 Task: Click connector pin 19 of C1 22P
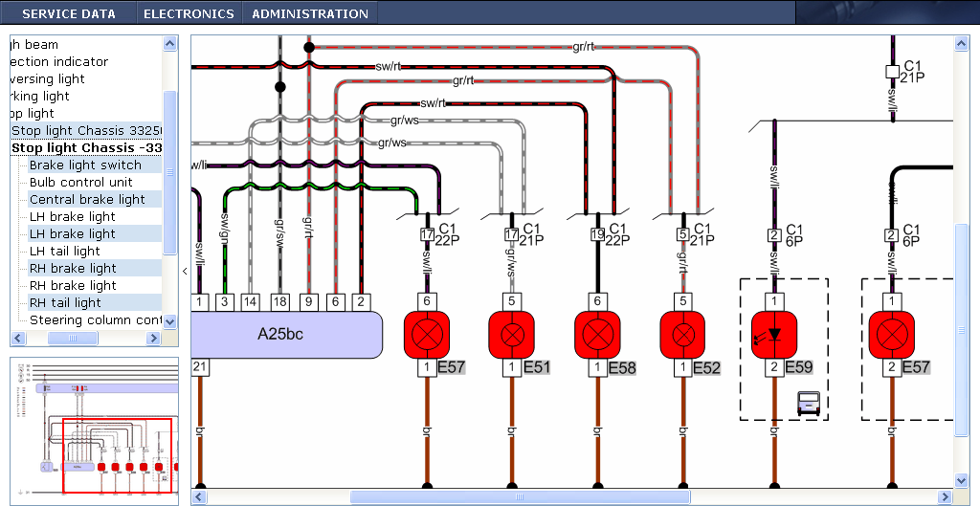tap(597, 235)
